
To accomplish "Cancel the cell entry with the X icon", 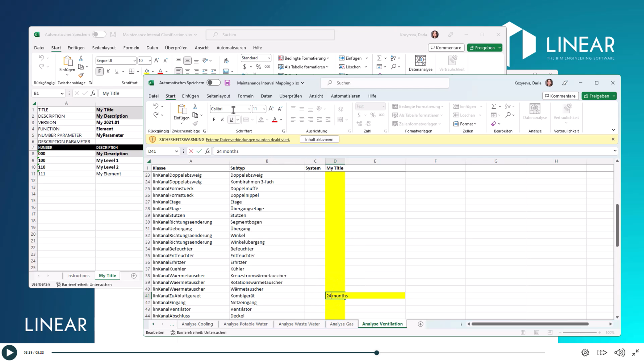I will pos(191,151).
